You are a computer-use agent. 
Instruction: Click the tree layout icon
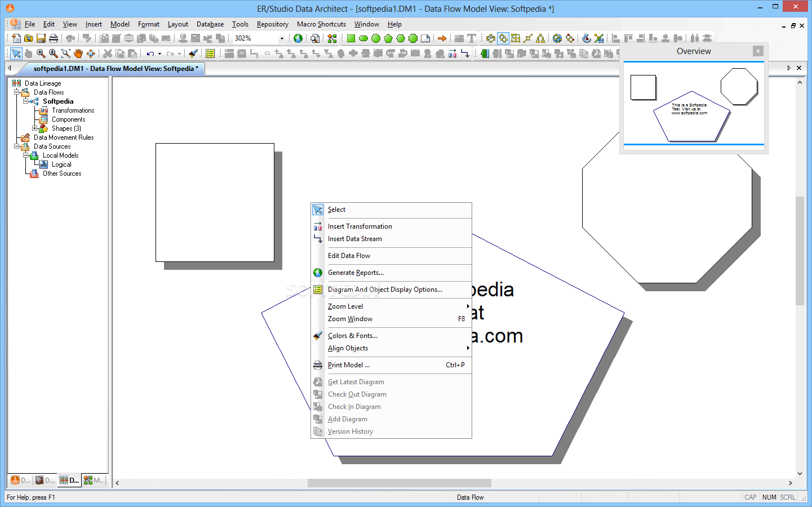click(x=540, y=38)
